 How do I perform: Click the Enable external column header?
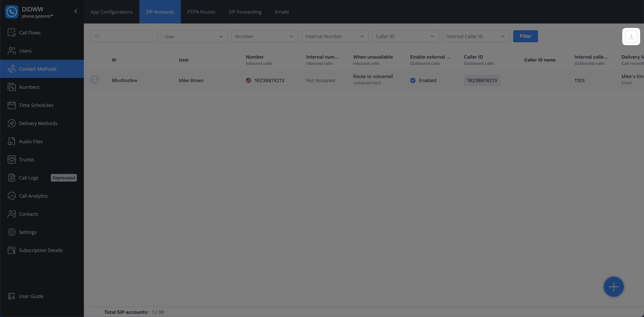click(x=430, y=57)
